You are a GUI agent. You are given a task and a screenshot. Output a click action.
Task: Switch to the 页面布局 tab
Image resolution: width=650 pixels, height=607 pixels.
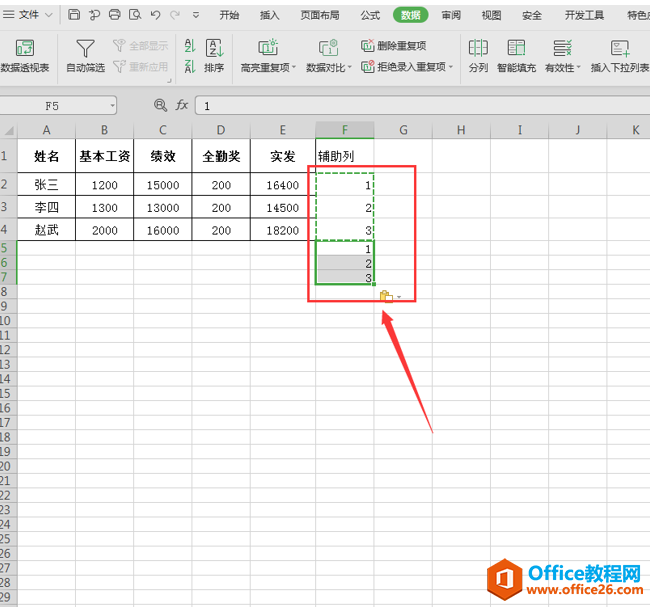click(321, 15)
